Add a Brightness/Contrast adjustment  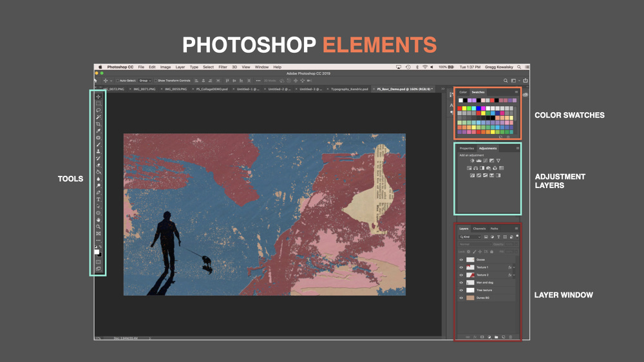472,160
